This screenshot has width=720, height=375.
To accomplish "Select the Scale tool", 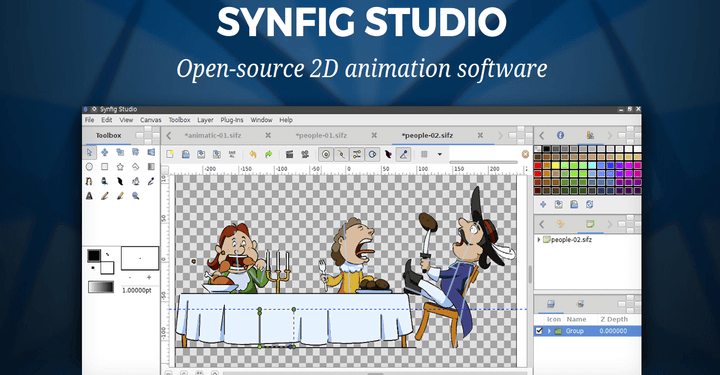I will pos(120,152).
